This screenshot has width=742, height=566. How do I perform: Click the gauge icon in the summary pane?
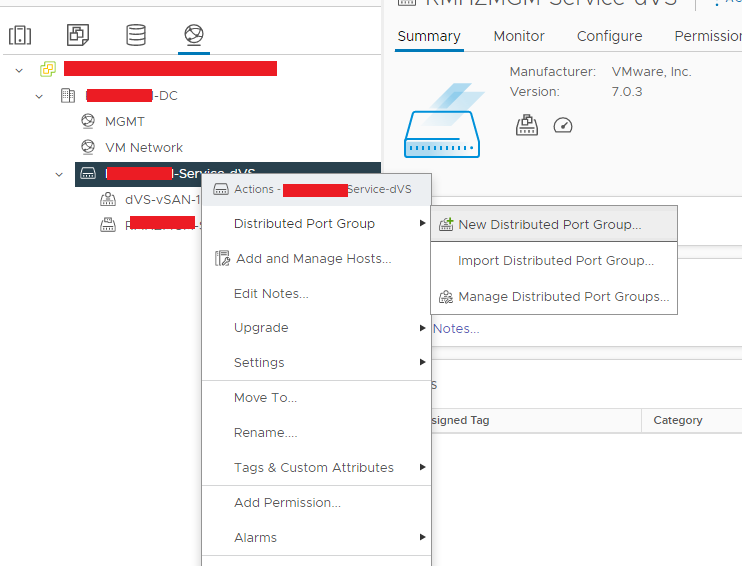pyautogui.click(x=563, y=126)
